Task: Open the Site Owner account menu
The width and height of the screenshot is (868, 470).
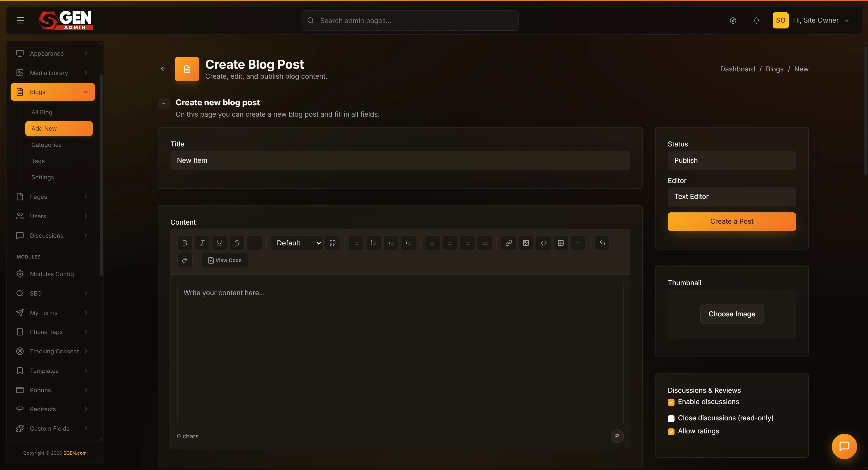Action: point(811,20)
